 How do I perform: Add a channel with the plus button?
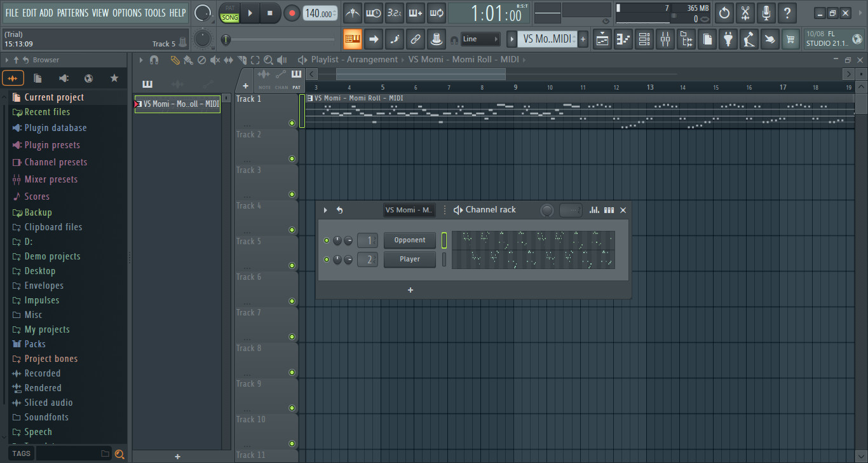(x=410, y=290)
